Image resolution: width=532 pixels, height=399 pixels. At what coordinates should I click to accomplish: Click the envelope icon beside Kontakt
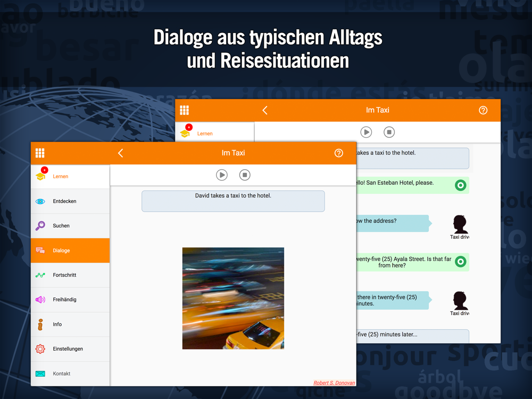tap(40, 373)
